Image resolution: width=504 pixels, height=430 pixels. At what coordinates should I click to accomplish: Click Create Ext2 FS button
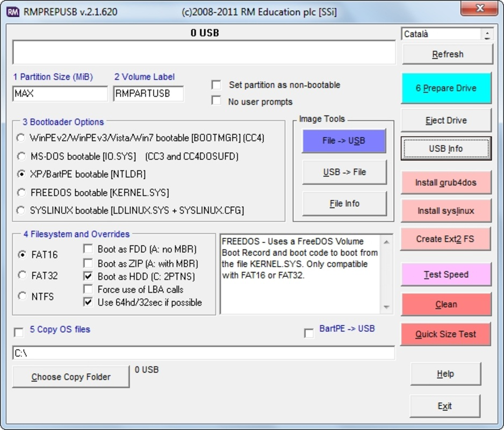click(445, 239)
